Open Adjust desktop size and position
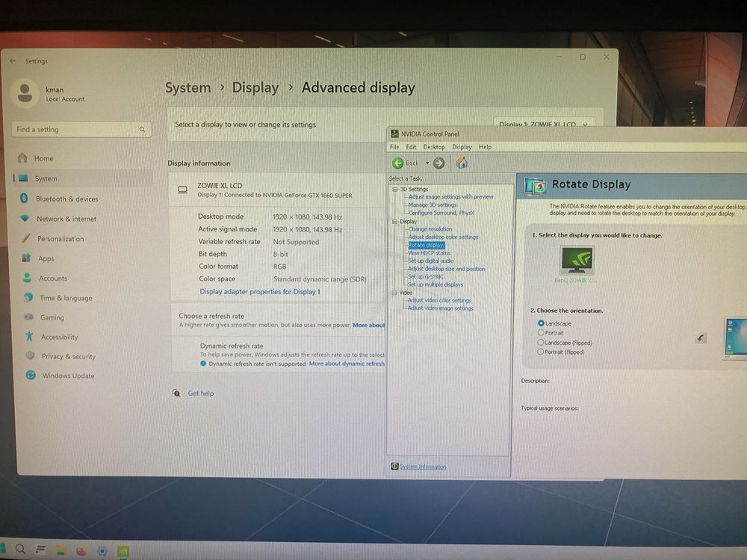 pyautogui.click(x=447, y=269)
